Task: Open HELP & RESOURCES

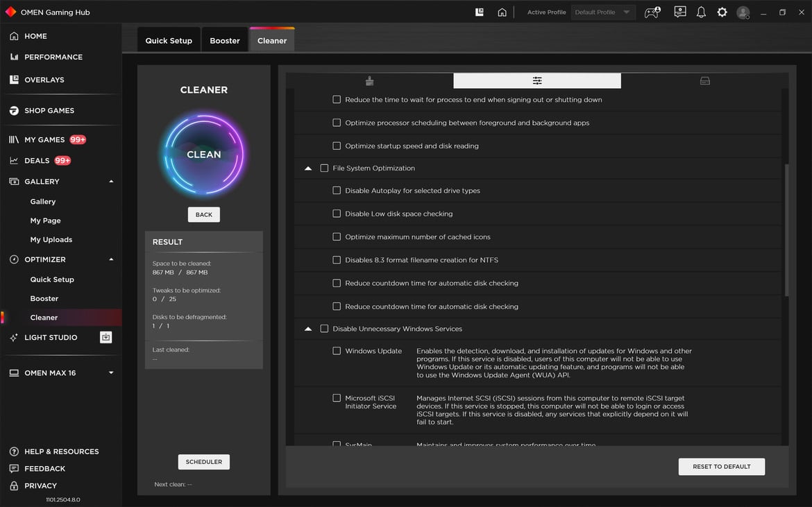Action: 61,452
